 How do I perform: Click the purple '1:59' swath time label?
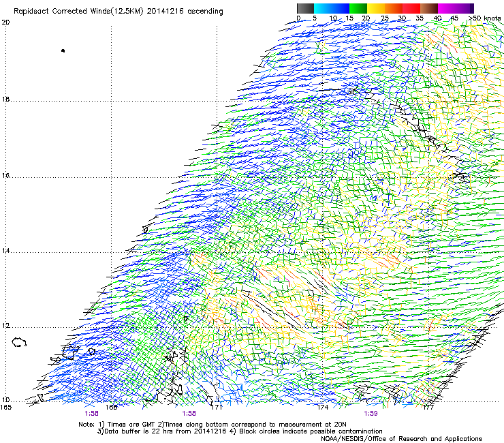(371, 414)
